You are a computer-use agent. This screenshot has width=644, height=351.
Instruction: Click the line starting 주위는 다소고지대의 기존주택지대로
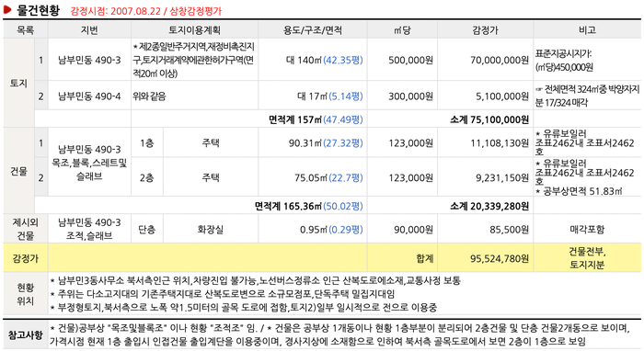click(x=223, y=294)
